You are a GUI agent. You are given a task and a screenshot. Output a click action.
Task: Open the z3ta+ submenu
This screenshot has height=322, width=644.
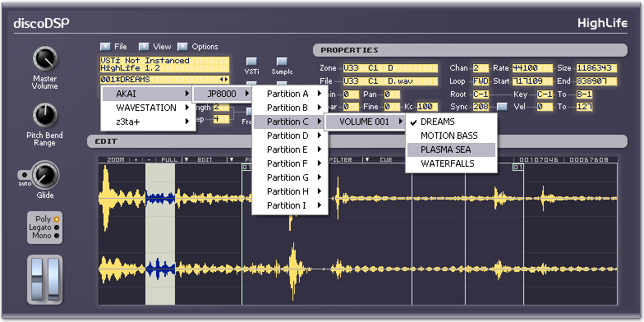(148, 122)
